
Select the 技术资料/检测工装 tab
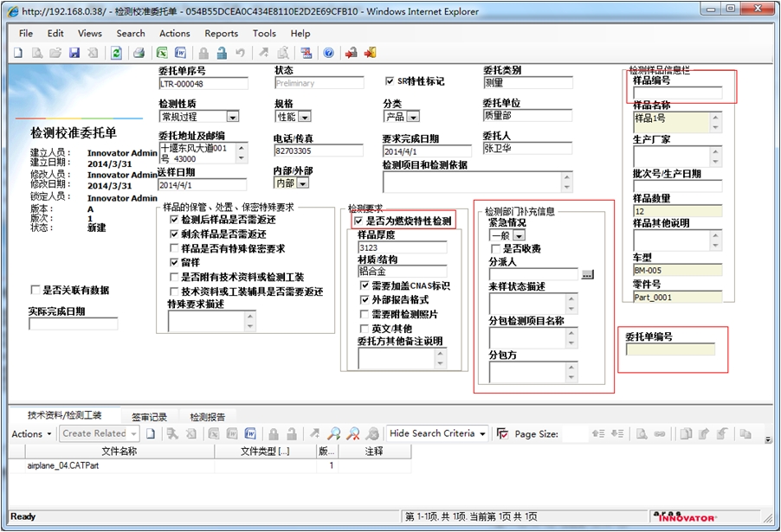pyautogui.click(x=64, y=415)
